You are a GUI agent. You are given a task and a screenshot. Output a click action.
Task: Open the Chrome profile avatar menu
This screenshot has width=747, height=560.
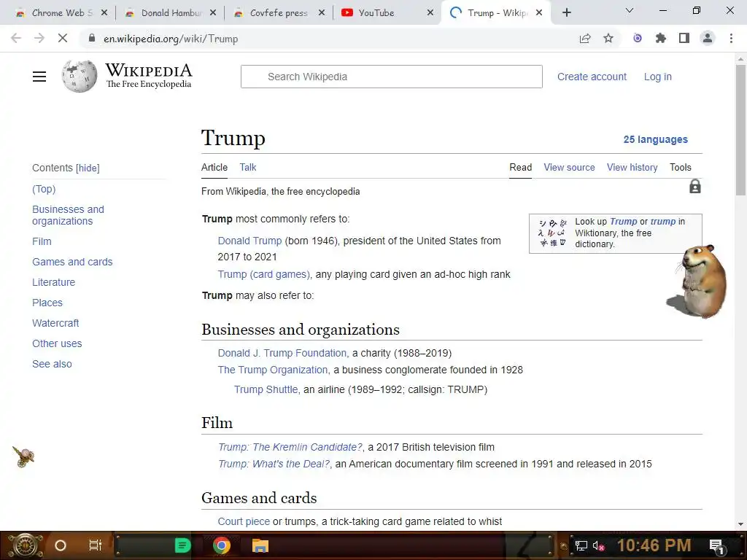point(708,38)
